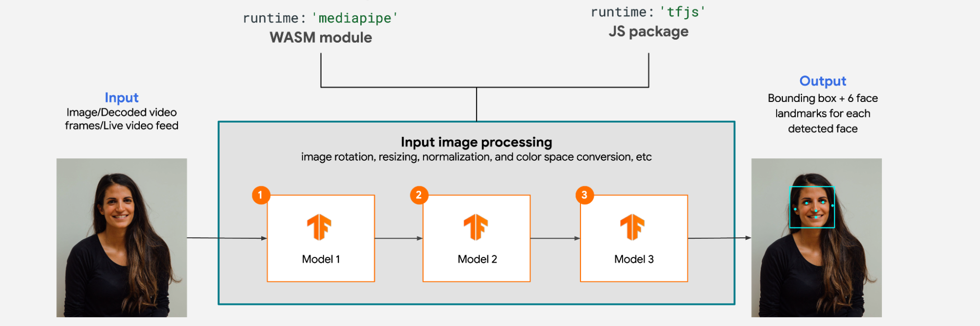Click the orange number 2 badge

[x=419, y=195]
